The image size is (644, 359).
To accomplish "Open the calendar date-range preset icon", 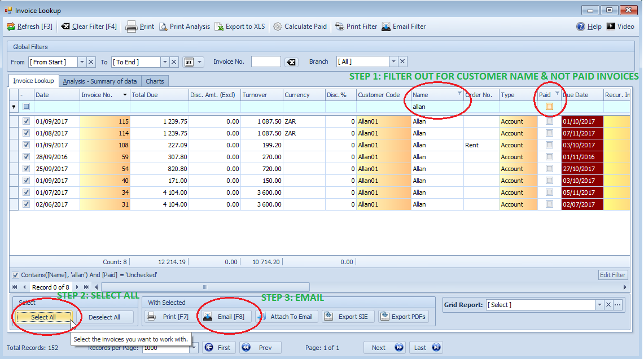I will 189,62.
